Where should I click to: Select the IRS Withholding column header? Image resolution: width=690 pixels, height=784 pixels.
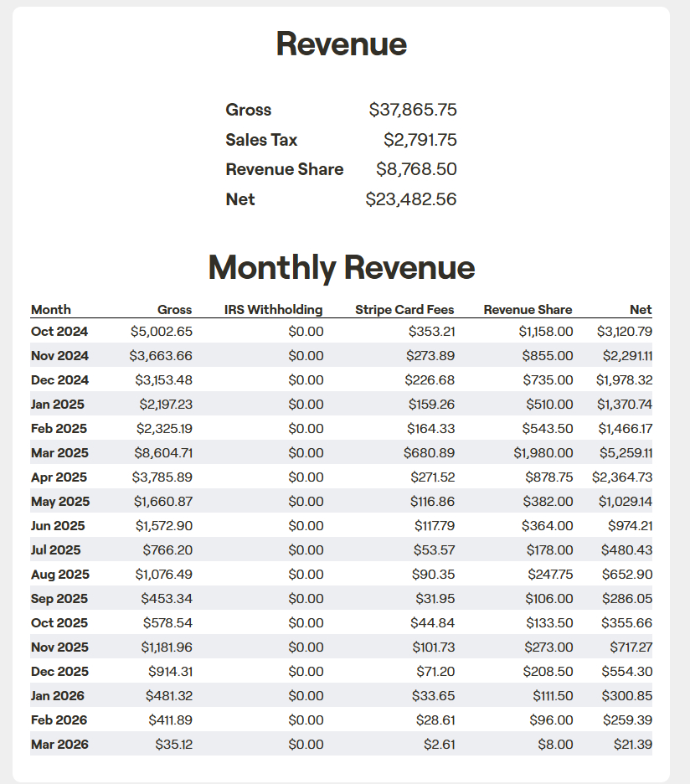coord(273,309)
